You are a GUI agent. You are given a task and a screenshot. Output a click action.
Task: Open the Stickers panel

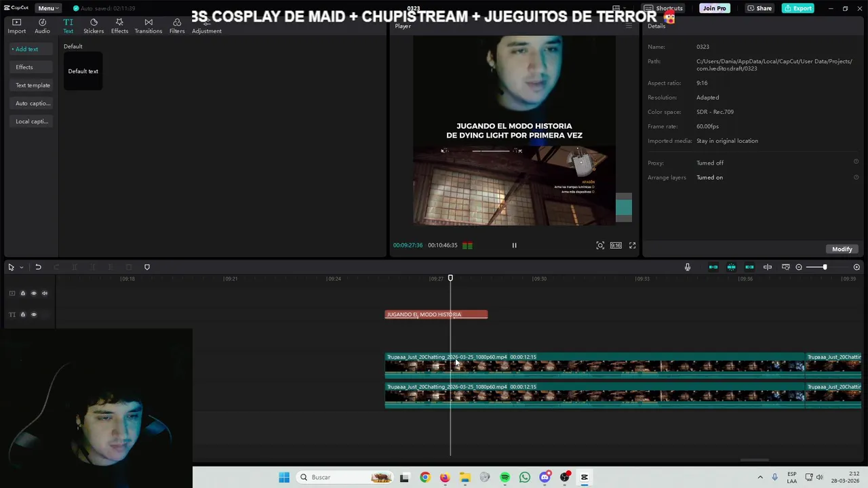(94, 26)
